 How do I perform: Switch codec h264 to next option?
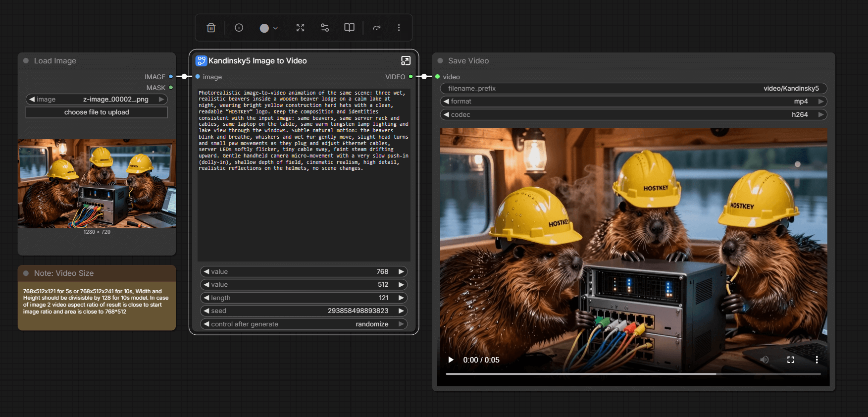tap(821, 114)
